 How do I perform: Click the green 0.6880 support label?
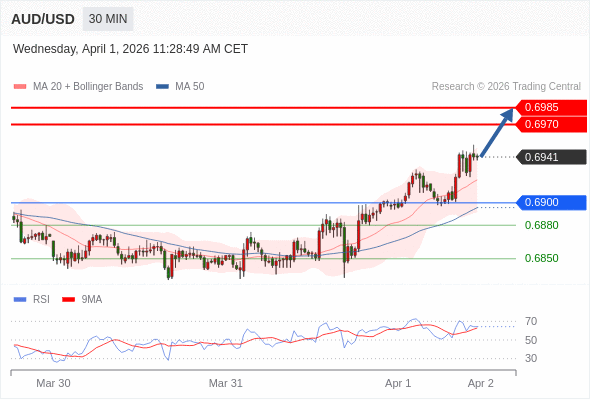pyautogui.click(x=541, y=225)
